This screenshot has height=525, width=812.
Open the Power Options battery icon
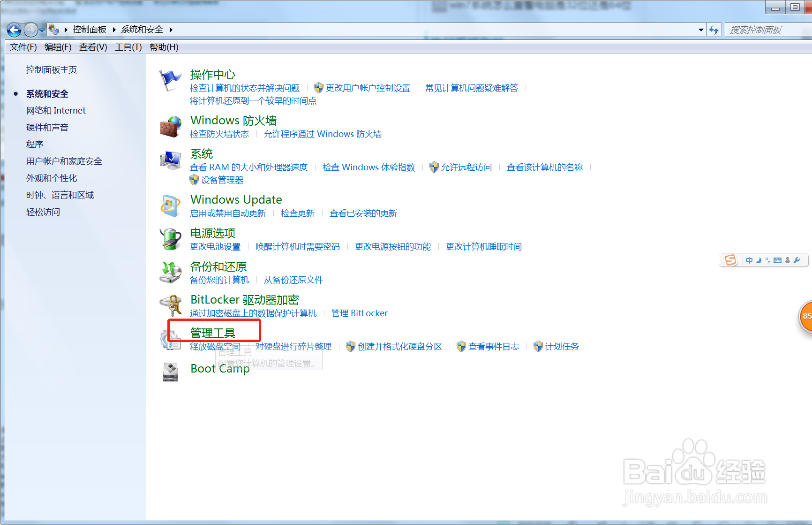pyautogui.click(x=170, y=239)
